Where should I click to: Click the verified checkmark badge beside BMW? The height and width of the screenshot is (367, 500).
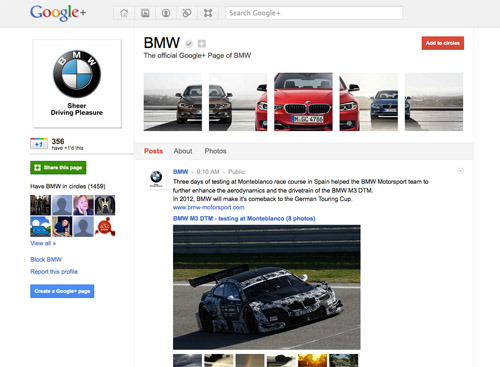189,43
